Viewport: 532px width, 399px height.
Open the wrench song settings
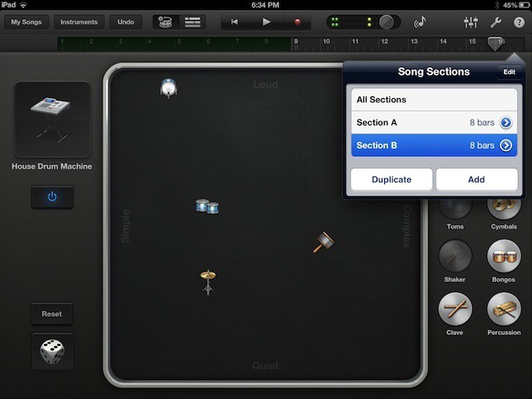495,22
